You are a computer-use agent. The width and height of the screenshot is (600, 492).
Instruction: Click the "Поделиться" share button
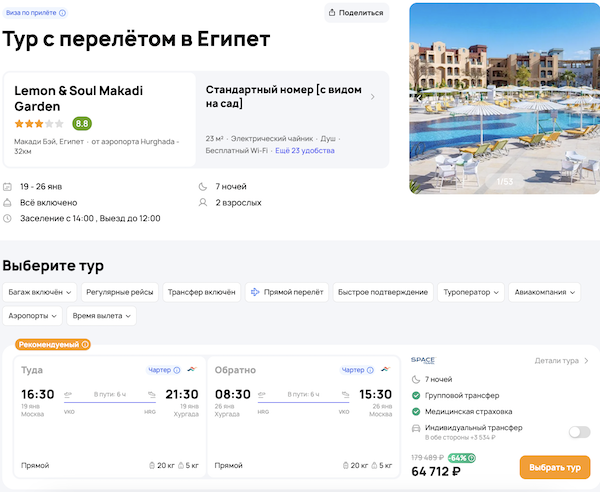click(x=356, y=13)
